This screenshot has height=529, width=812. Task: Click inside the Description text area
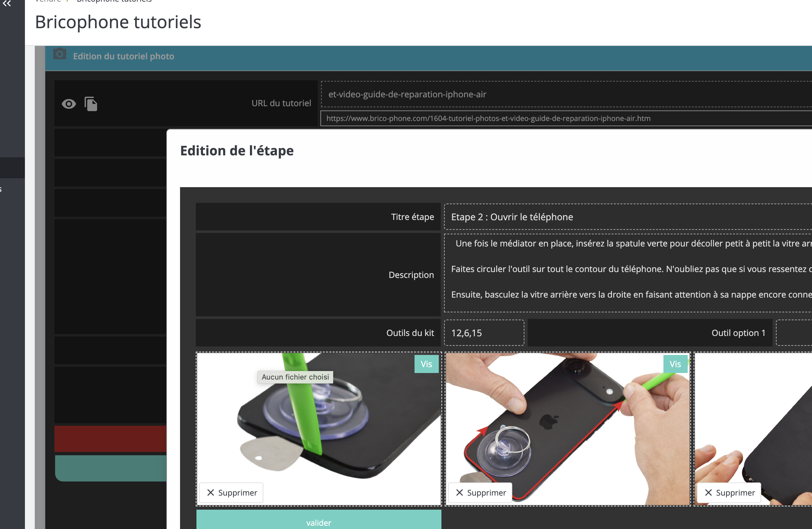tap(627, 273)
